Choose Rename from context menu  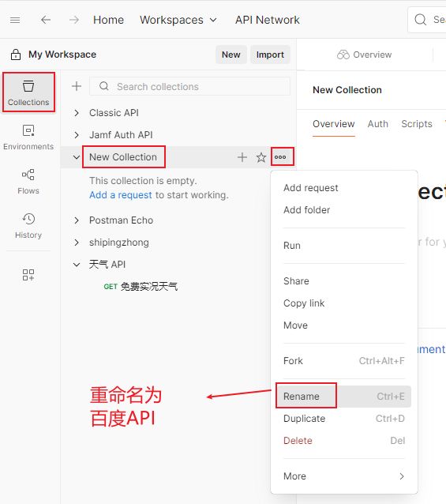pos(344,397)
